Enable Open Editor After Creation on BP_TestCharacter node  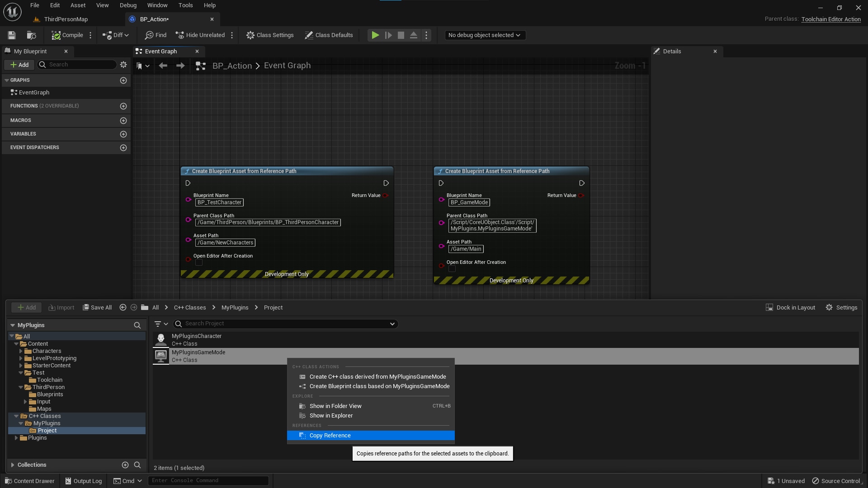(199, 262)
